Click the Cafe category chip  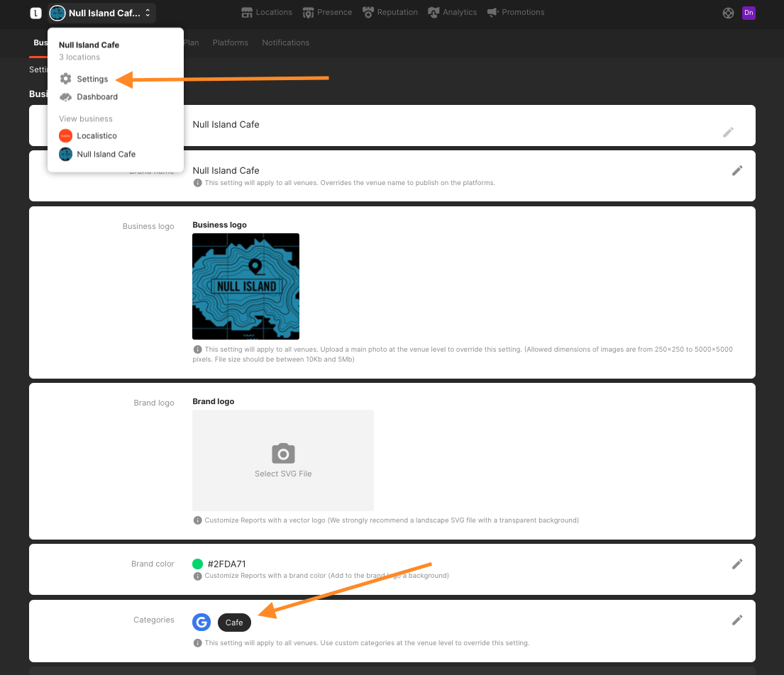click(234, 623)
